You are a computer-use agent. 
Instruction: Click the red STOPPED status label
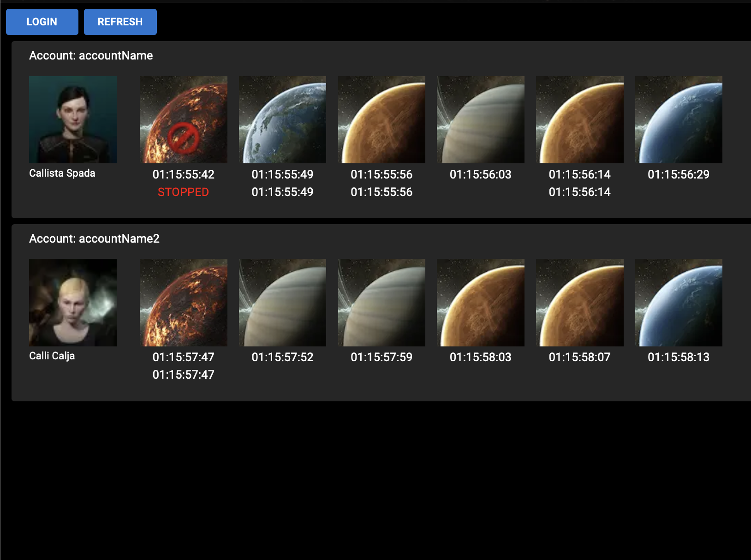click(183, 192)
